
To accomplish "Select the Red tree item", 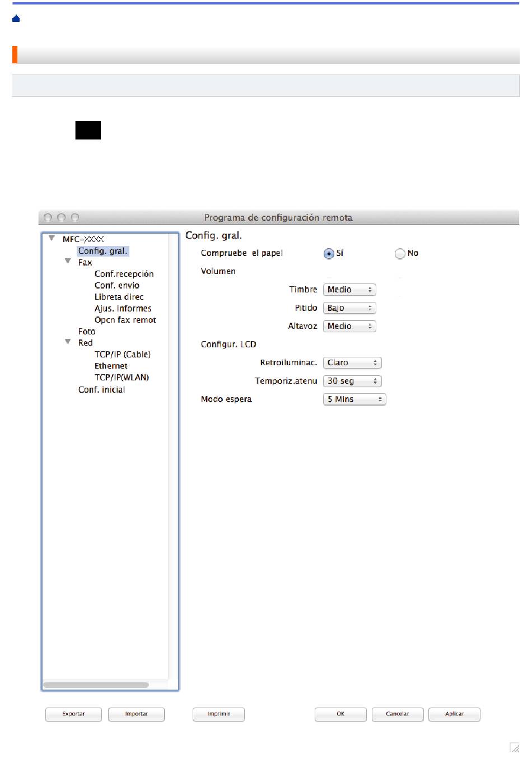I will pos(86,343).
